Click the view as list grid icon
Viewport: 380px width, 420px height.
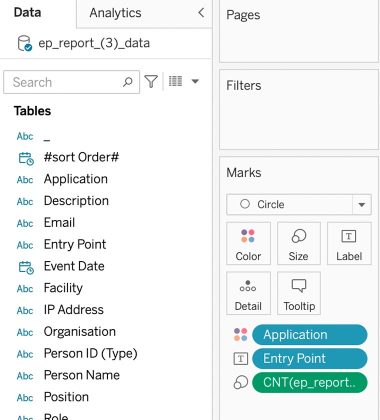(175, 81)
